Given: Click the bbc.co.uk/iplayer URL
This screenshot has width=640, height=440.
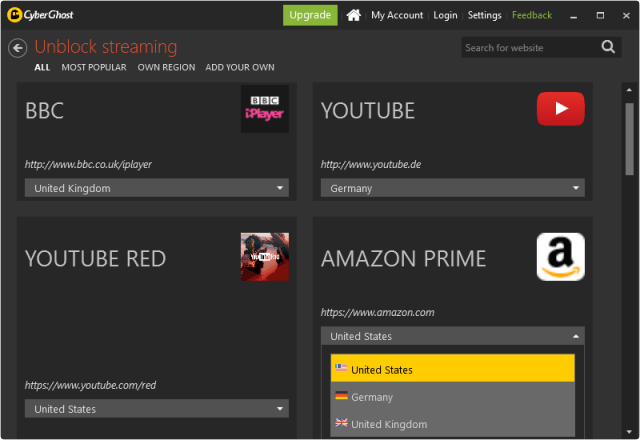Looking at the screenshot, I should tap(88, 164).
